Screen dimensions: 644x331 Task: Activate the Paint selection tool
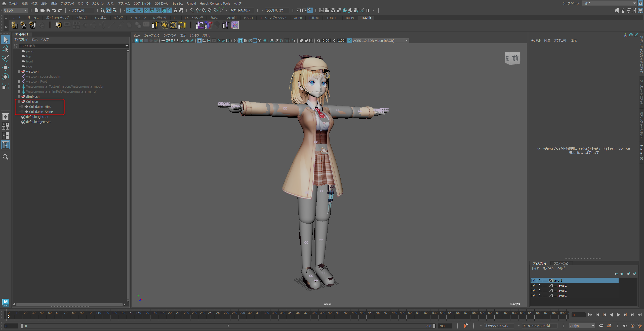click(6, 58)
